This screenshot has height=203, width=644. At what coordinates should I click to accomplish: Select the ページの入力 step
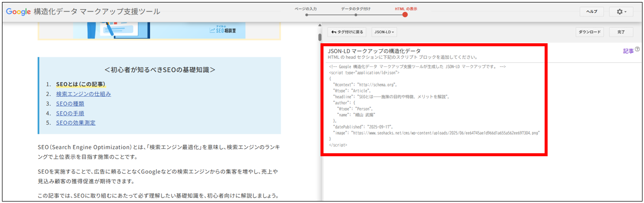pyautogui.click(x=306, y=9)
